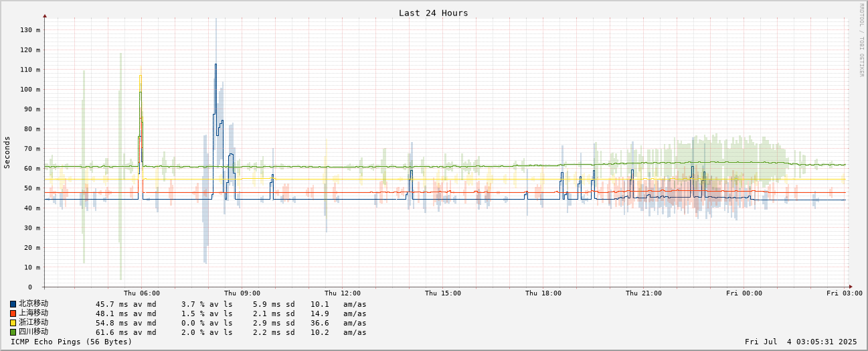Click the '2.9 ms sd' deviation value
The image size is (868, 351).
tap(274, 323)
